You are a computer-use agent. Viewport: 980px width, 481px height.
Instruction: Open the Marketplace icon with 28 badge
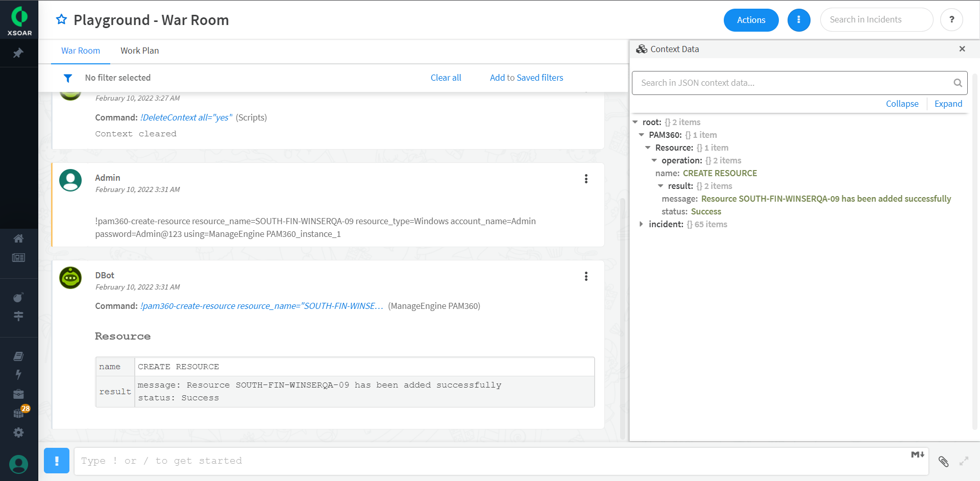[19, 413]
